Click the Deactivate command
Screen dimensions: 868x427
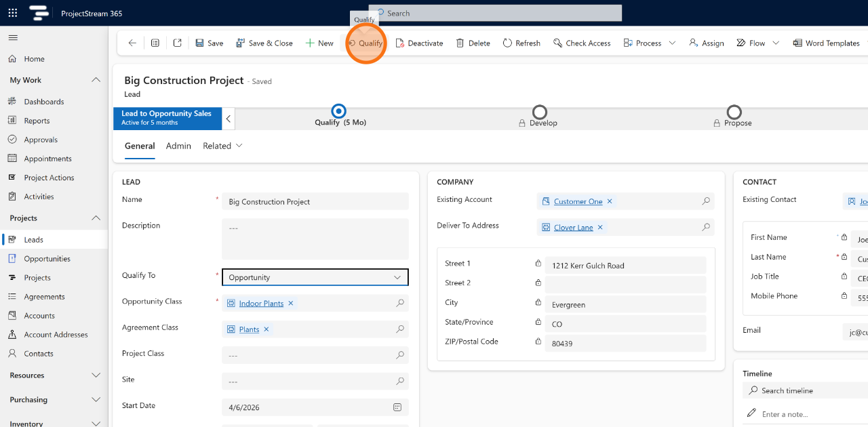[x=419, y=43]
